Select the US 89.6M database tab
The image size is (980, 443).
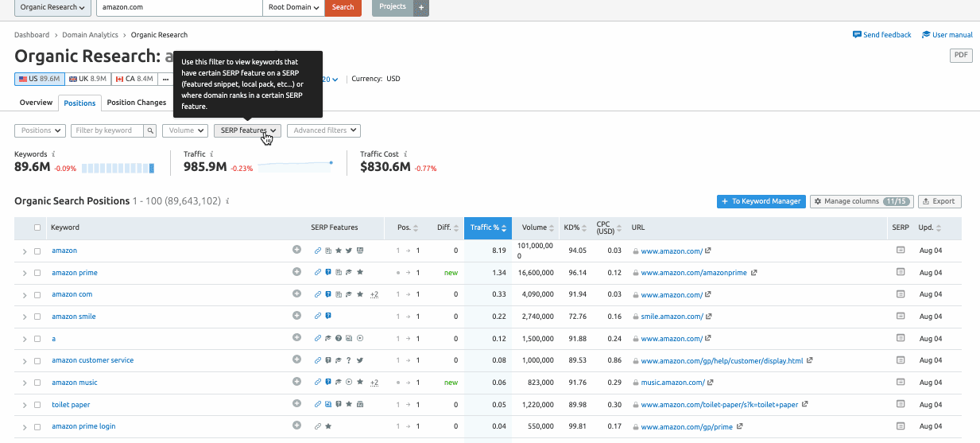pyautogui.click(x=39, y=79)
